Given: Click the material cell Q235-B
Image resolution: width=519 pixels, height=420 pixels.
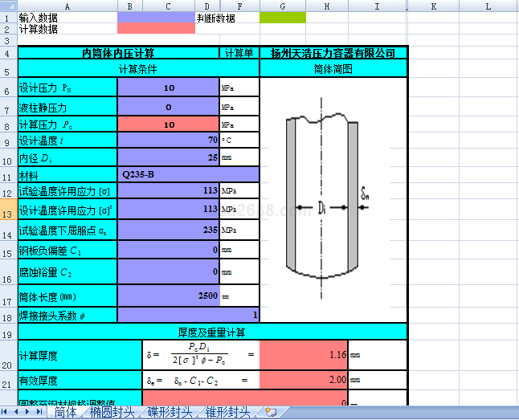Looking at the screenshot, I should click(x=188, y=173).
